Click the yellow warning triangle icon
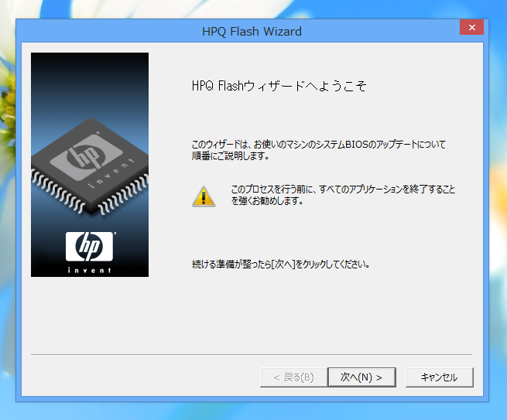The image size is (507, 420). point(204,196)
